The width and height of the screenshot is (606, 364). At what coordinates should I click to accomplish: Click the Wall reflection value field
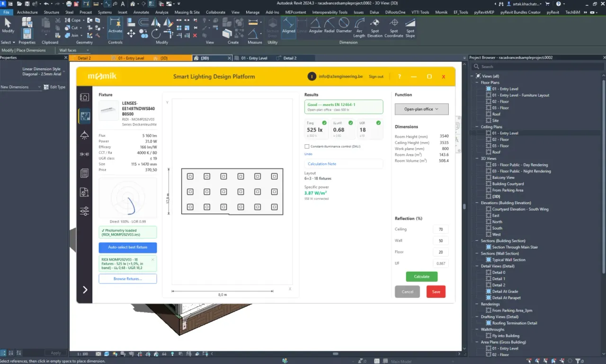[x=441, y=241]
